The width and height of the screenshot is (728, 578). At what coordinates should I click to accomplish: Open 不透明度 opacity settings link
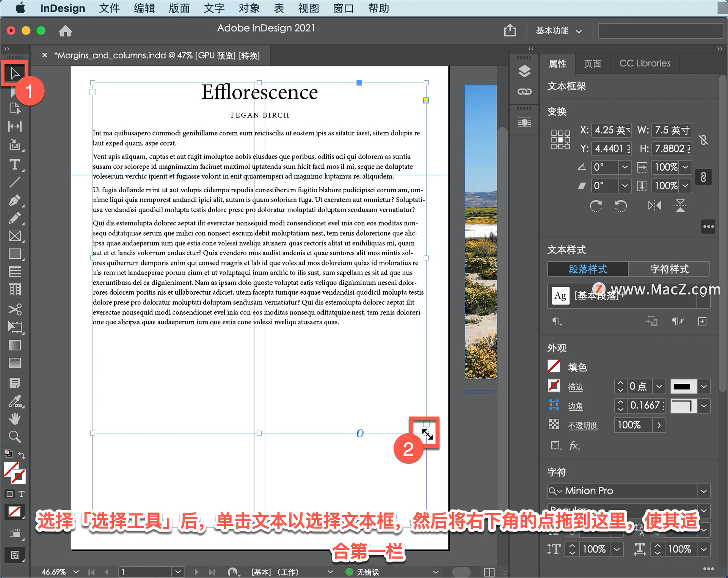(583, 425)
